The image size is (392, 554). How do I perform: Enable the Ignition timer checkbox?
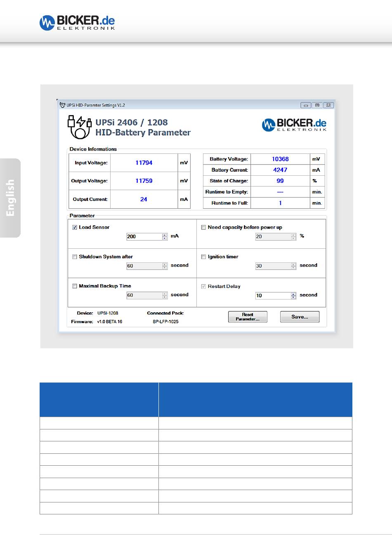(x=203, y=257)
